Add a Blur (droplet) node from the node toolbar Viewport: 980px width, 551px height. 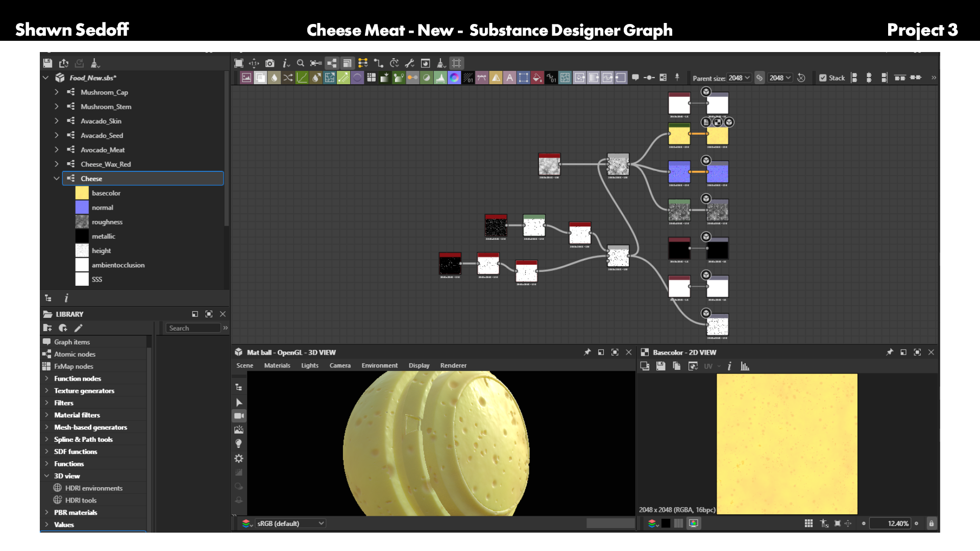click(x=274, y=78)
